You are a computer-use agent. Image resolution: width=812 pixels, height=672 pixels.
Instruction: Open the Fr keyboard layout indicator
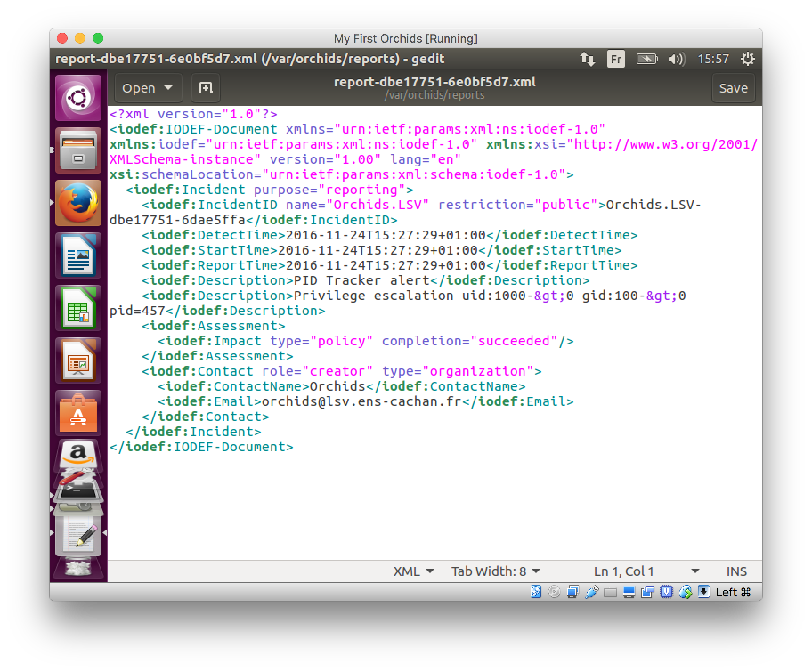coord(616,59)
